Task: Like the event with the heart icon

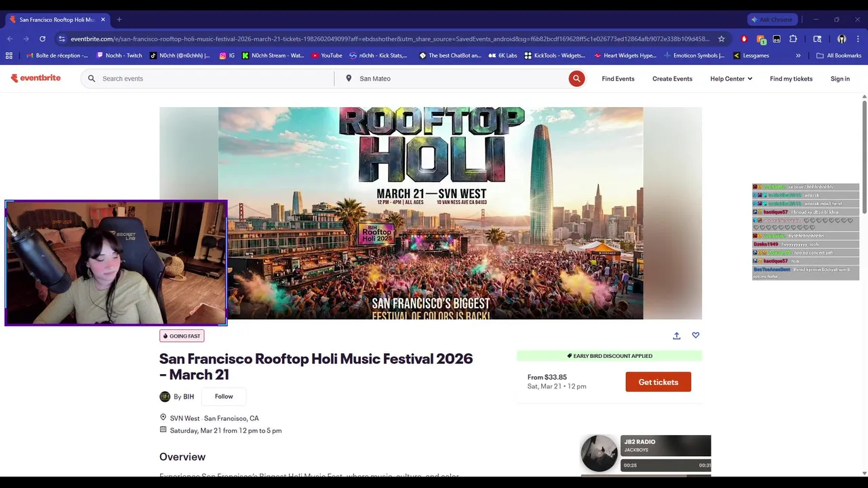Action: pos(695,335)
